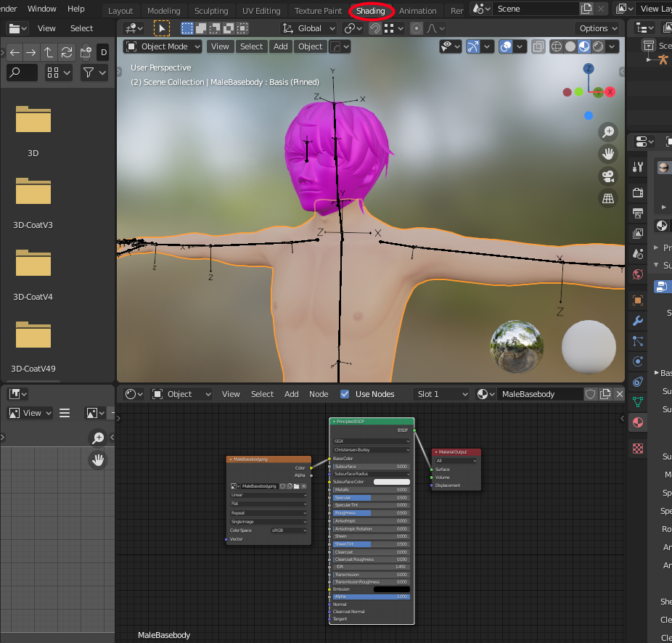Open the viewport Options dropdown

[598, 28]
